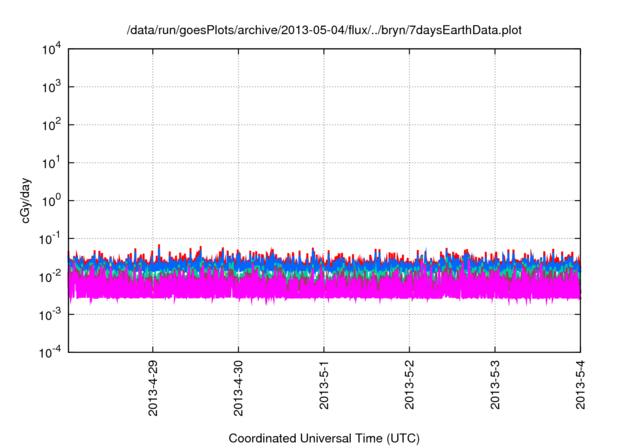
Task: Click the 10^-1 y-axis tick label
Action: pyautogui.click(x=50, y=239)
